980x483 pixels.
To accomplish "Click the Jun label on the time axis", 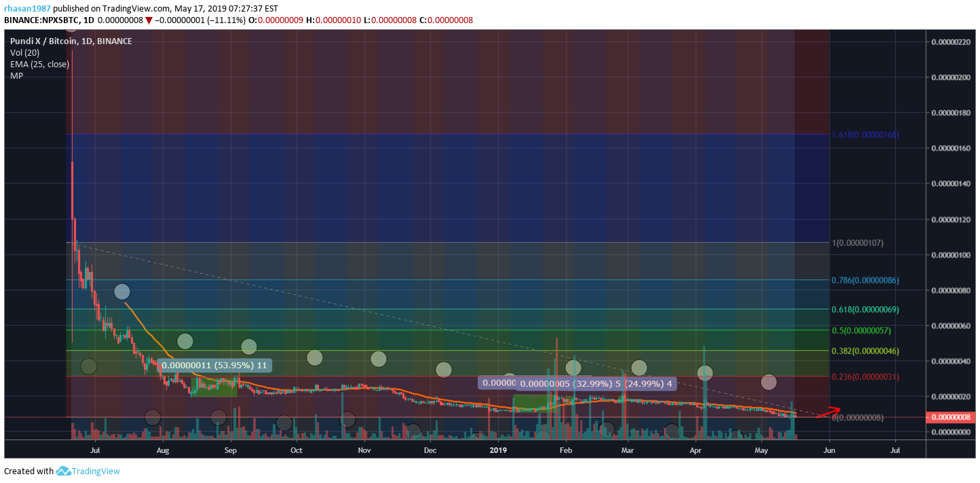I will point(829,450).
